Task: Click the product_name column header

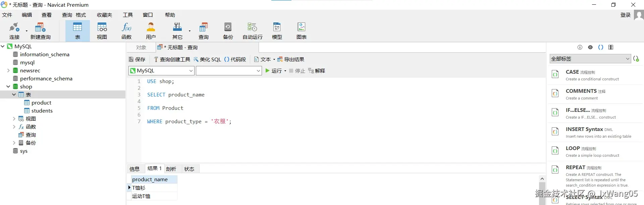Action: coord(154,179)
